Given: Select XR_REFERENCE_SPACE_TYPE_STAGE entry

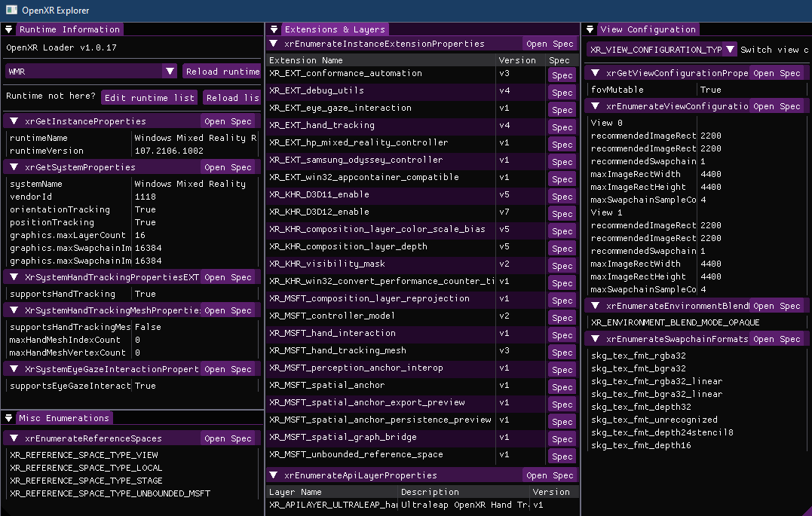Looking at the screenshot, I should (86, 481).
